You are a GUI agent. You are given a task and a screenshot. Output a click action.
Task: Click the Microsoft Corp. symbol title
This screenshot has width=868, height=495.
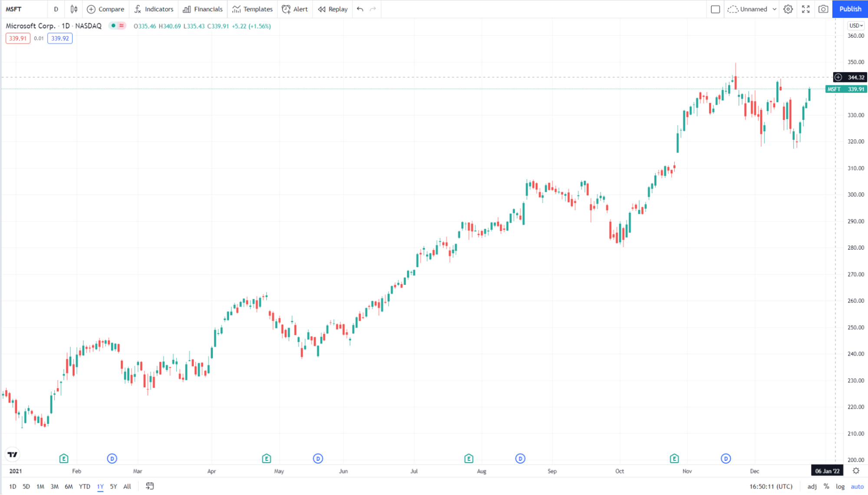click(31, 26)
